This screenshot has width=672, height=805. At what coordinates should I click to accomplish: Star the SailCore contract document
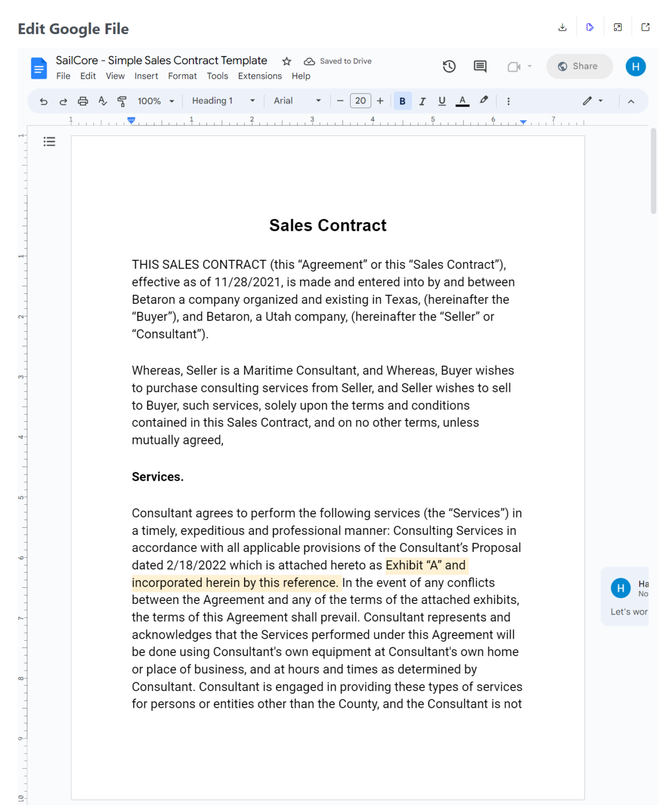[286, 61]
